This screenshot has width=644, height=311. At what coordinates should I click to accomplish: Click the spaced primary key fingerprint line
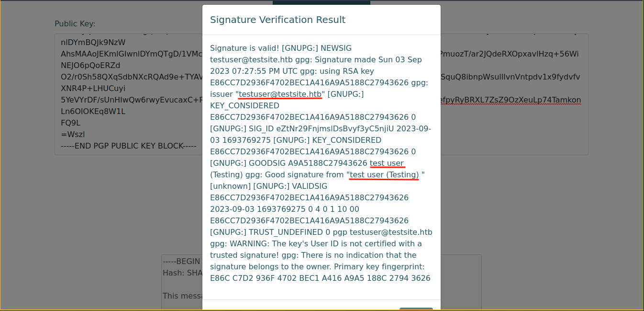320,278
